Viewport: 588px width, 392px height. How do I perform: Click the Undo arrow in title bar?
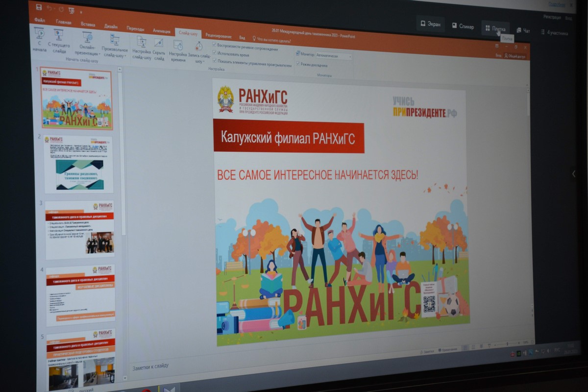(49, 8)
